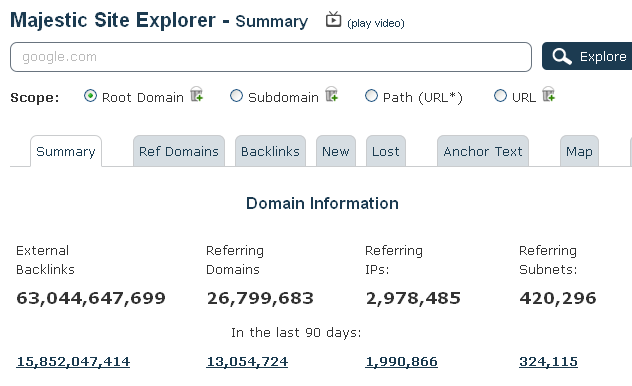Screen dimensions: 632x386
Task: Open the Lost tab
Action: tap(386, 151)
